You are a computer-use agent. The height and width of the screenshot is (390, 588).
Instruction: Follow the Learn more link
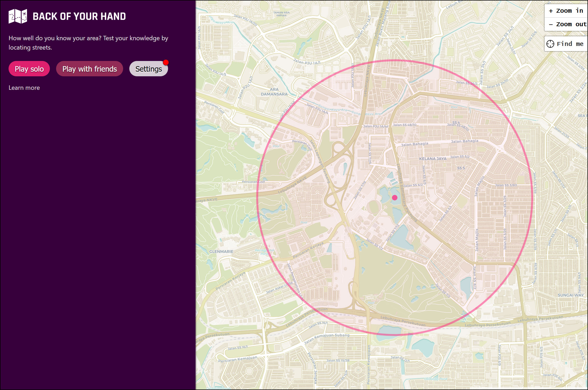pyautogui.click(x=24, y=88)
